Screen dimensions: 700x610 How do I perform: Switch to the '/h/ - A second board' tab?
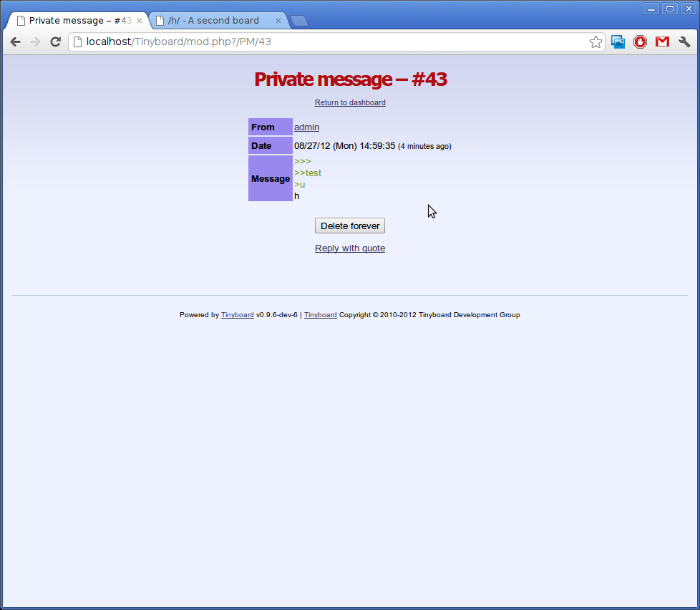coord(213,21)
